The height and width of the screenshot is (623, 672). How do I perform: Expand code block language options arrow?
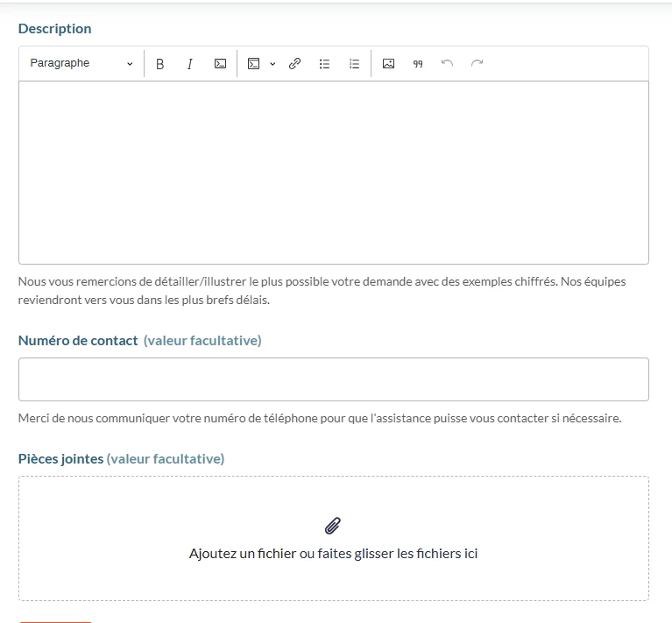pyautogui.click(x=272, y=64)
